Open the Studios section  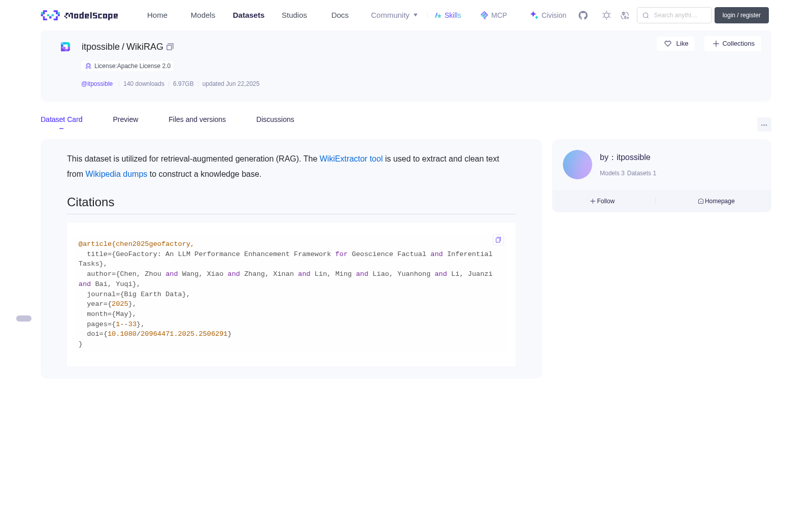click(294, 15)
